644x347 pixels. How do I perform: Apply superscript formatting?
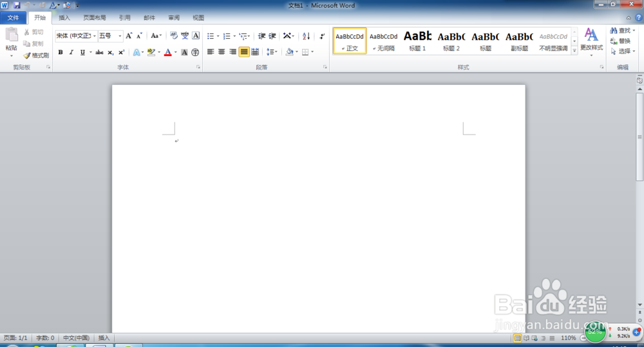pyautogui.click(x=121, y=53)
